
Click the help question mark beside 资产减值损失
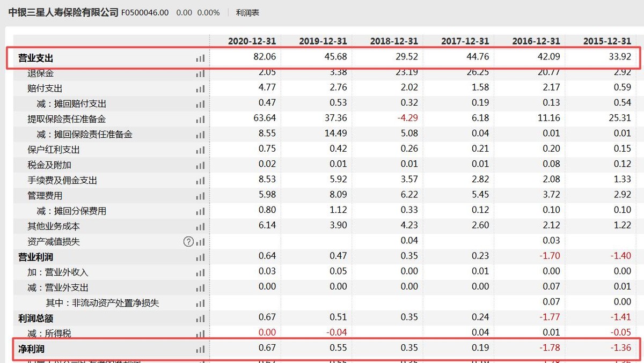pyautogui.click(x=188, y=242)
